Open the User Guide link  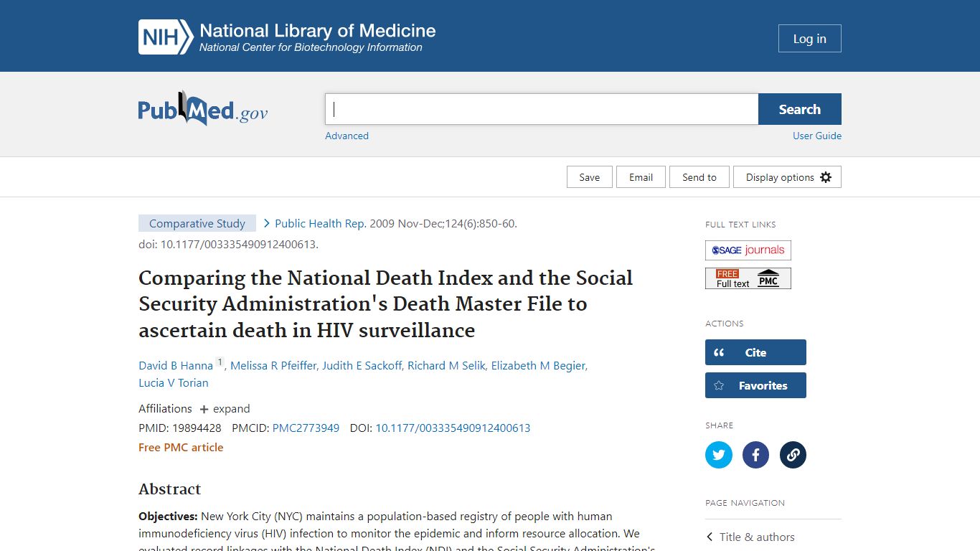817,136
